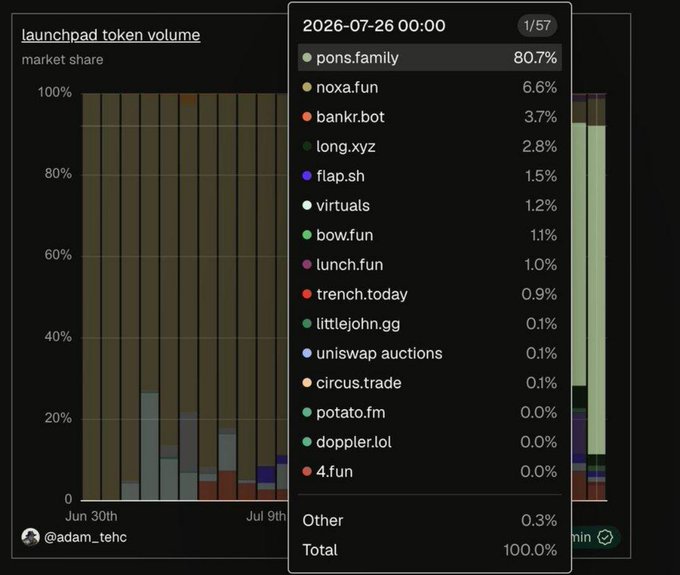
Task: Click the littlejohn.gg legend dot
Action: (x=307, y=323)
